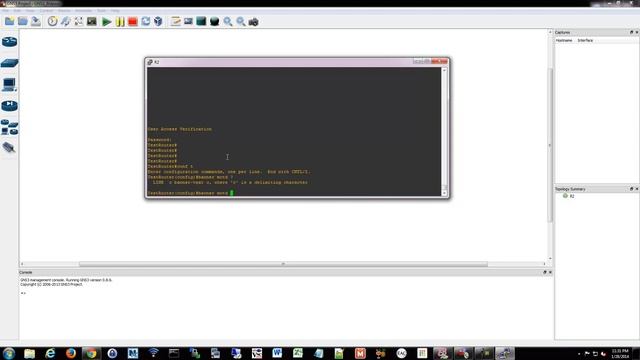
Task: Open the Annotate menu
Action: pyautogui.click(x=83, y=11)
